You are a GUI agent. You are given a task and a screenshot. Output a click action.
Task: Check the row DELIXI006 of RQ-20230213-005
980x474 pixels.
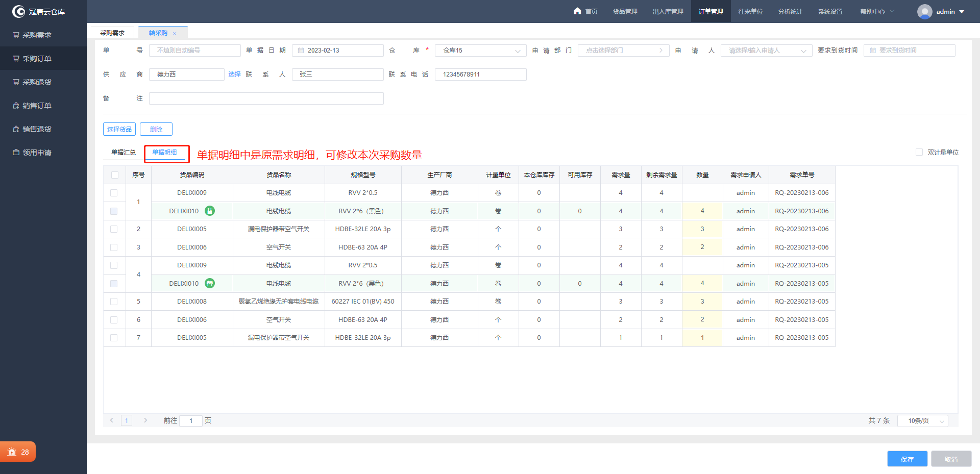pos(114,320)
